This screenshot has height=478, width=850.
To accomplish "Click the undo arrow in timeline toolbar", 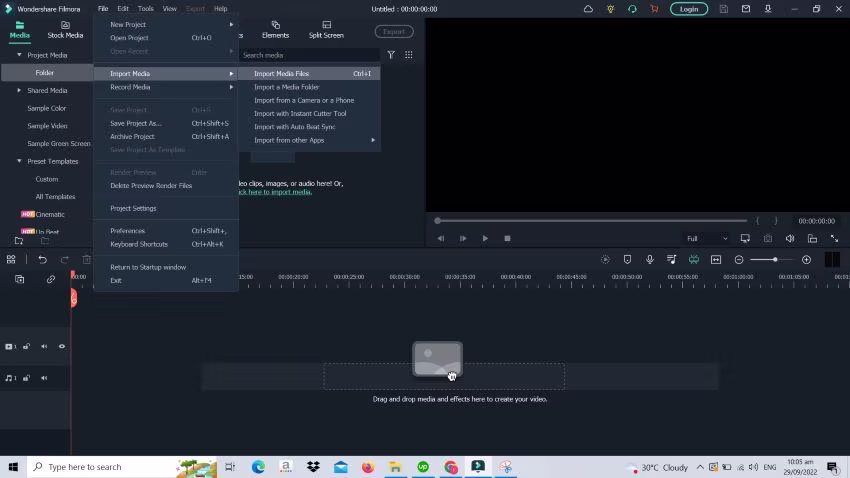I will click(x=42, y=260).
